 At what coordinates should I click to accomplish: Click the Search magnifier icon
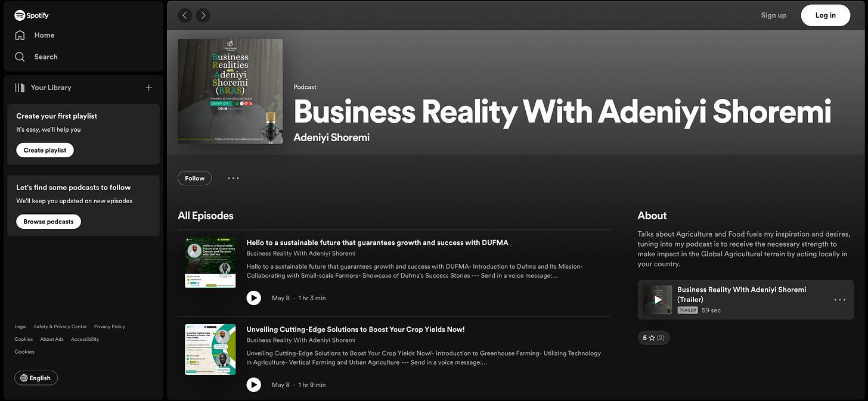pos(20,57)
